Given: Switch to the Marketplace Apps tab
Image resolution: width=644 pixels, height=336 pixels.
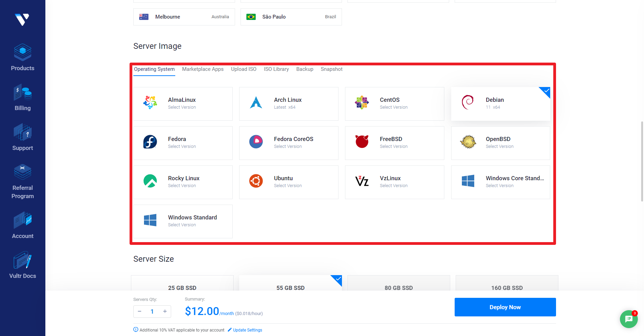Looking at the screenshot, I should (203, 69).
